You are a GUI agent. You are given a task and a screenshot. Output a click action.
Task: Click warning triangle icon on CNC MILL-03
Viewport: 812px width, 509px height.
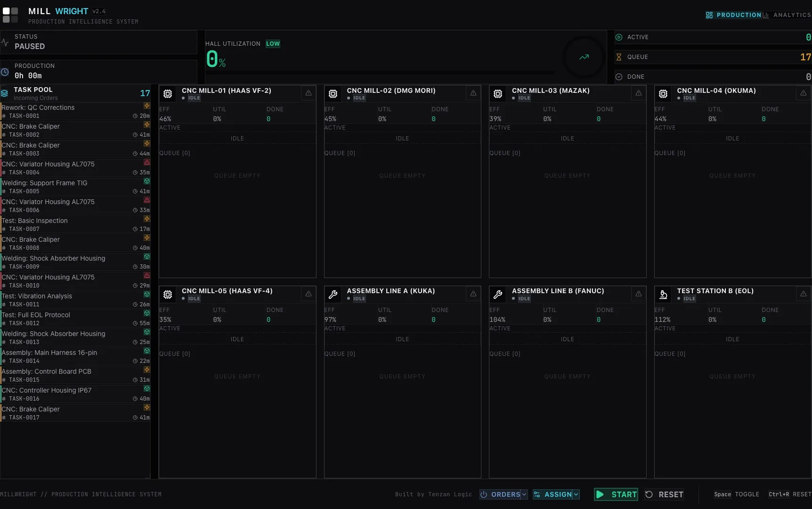click(639, 93)
